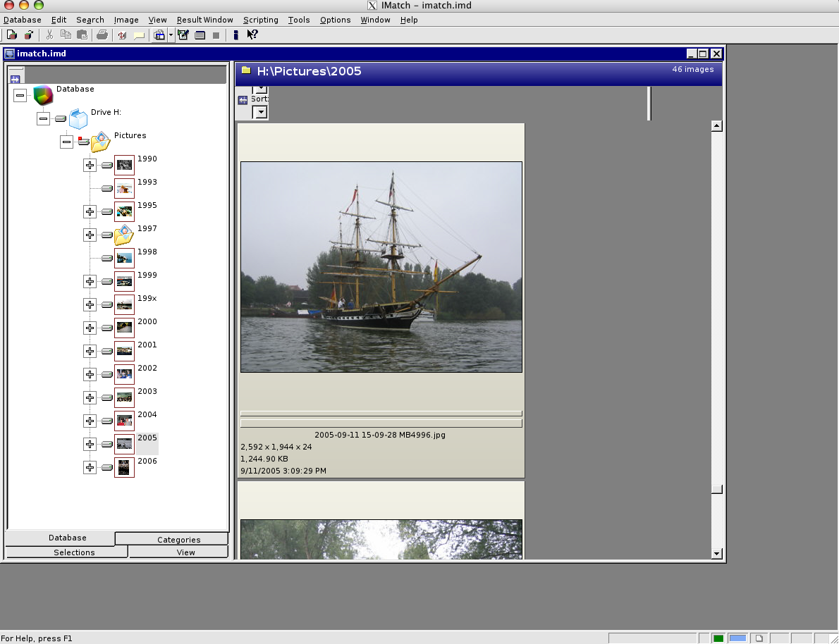839x644 pixels.
Task: Click the context help arrow-question icon
Action: (252, 35)
